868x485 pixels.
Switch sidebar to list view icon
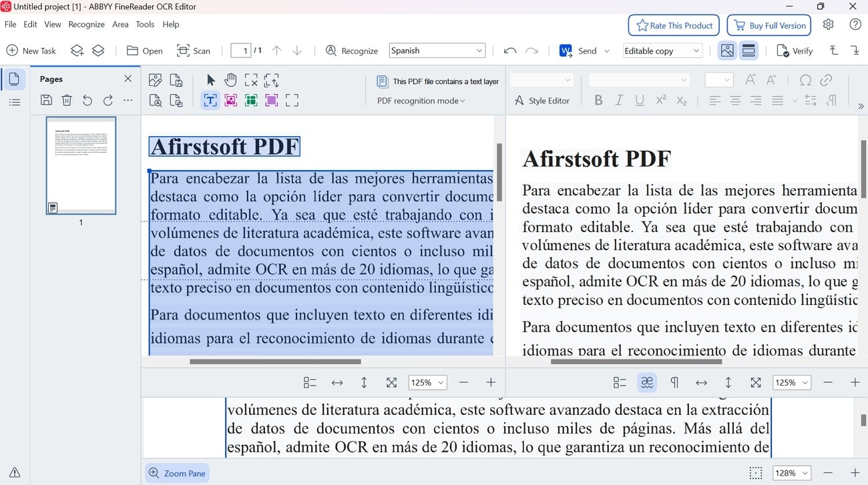pos(14,102)
